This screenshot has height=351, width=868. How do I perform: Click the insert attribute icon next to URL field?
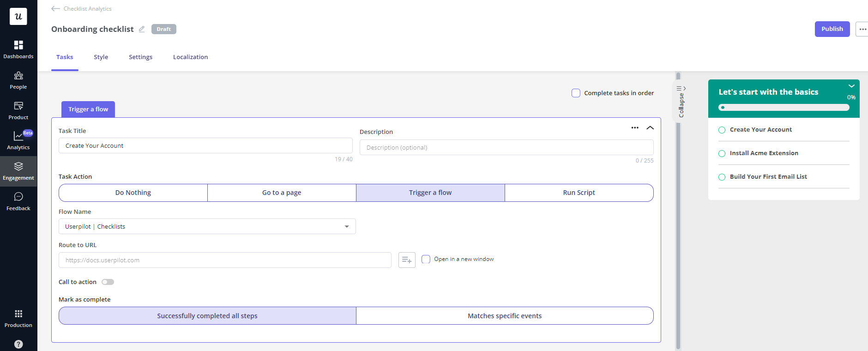[407, 260]
